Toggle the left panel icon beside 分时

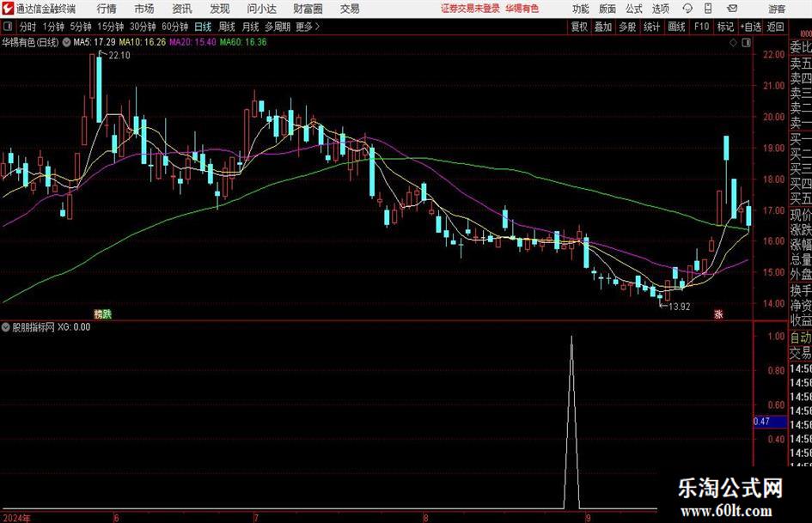(x=8, y=27)
